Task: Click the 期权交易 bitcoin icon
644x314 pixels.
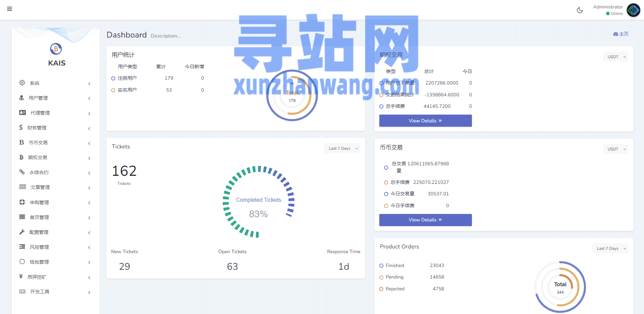Action: (21, 157)
